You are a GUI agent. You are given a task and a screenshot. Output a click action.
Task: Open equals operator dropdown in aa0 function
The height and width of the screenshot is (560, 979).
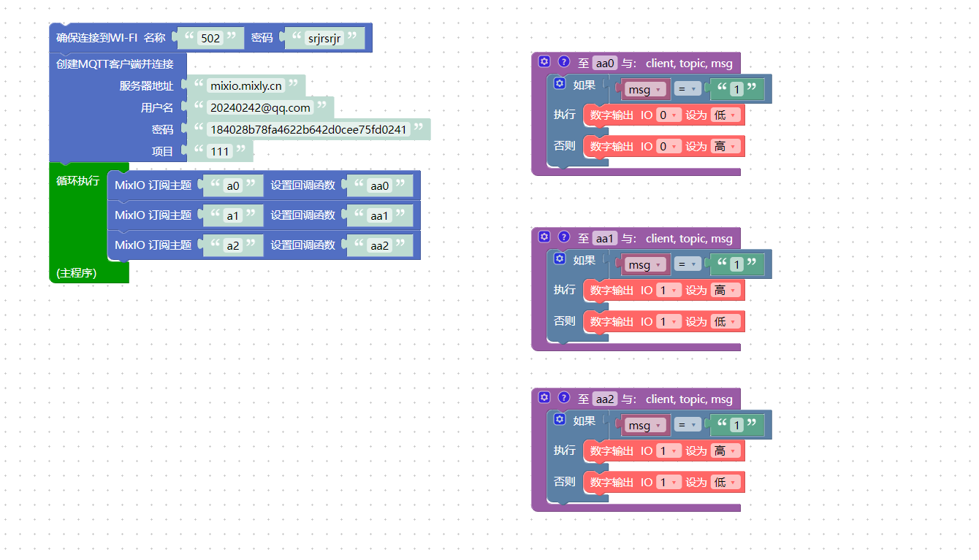pyautogui.click(x=687, y=90)
